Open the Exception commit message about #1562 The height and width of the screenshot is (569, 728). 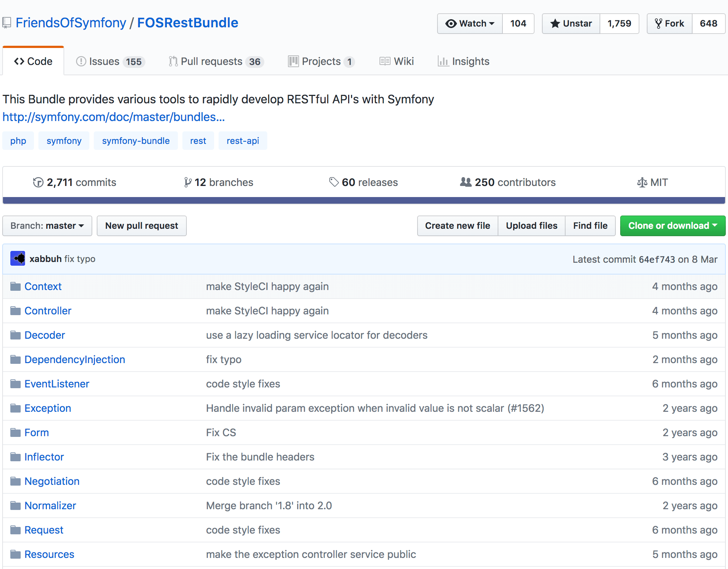pos(375,408)
